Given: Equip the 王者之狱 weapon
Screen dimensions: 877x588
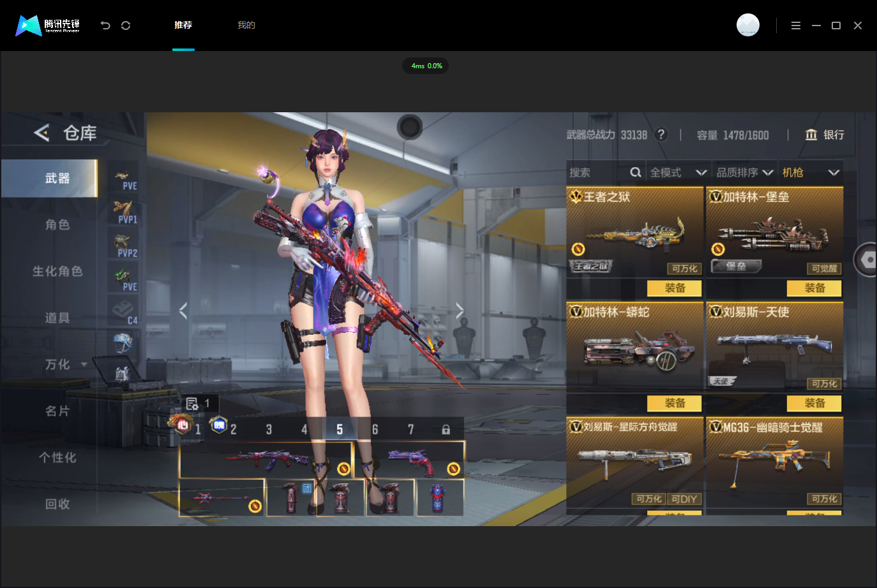Looking at the screenshot, I should pos(675,288).
